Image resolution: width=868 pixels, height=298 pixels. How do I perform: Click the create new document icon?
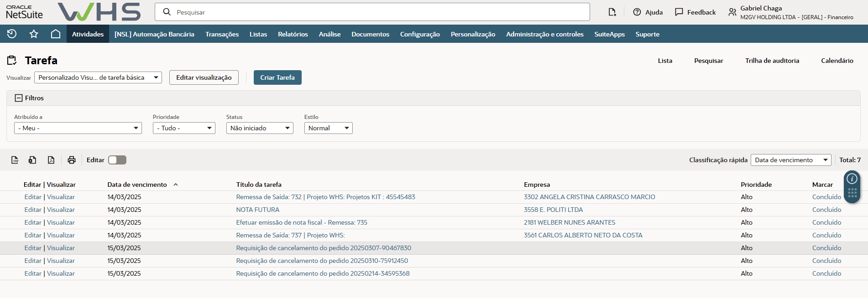click(612, 12)
